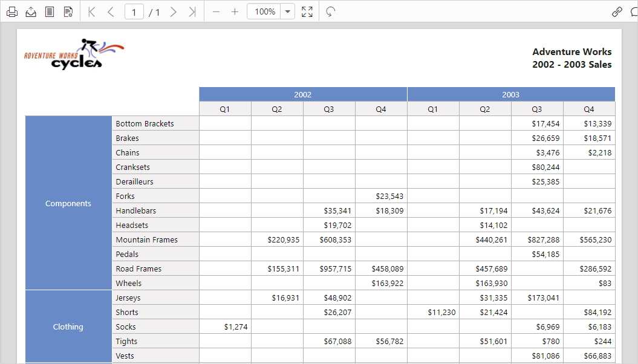Screen dimensions: 638x364
Task: Click the $2,218 Chains value
Action: (599, 152)
